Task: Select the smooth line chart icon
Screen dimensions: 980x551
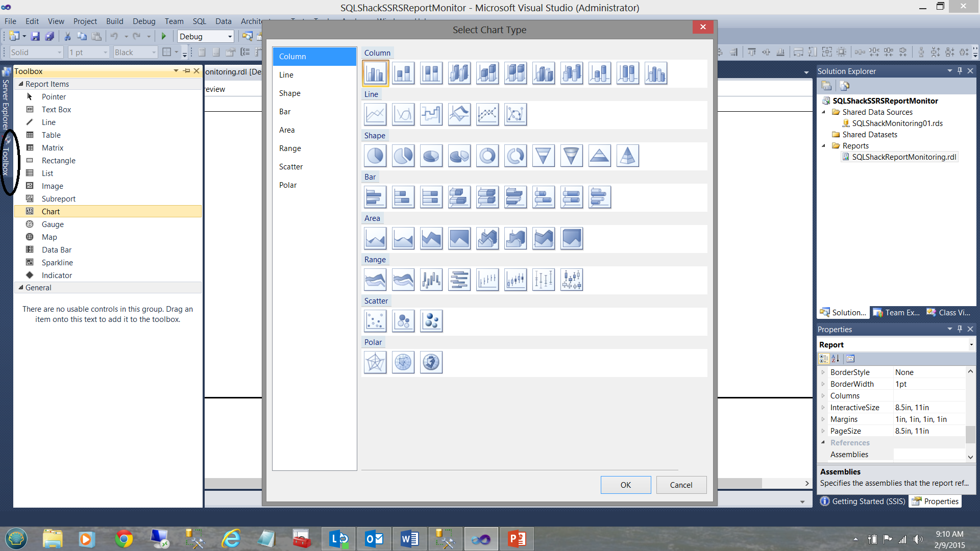Action: click(403, 114)
